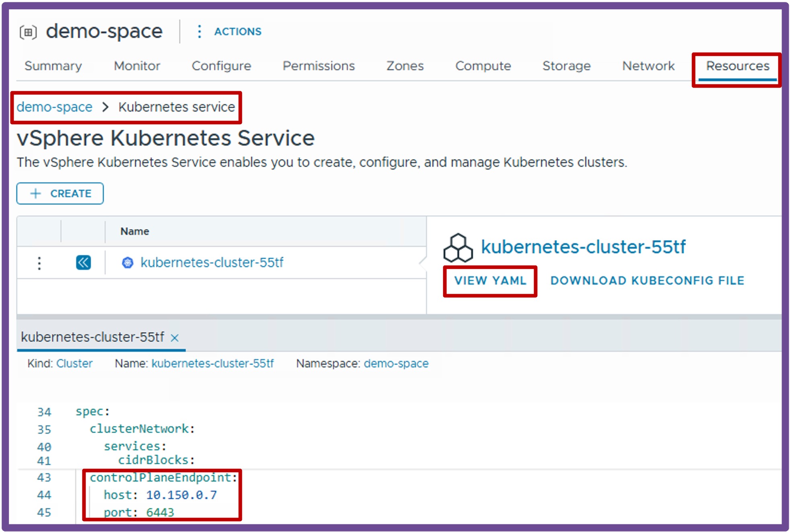This screenshot has width=790, height=532.
Task: Click the namespace icon beside demo-space title
Action: (28, 32)
